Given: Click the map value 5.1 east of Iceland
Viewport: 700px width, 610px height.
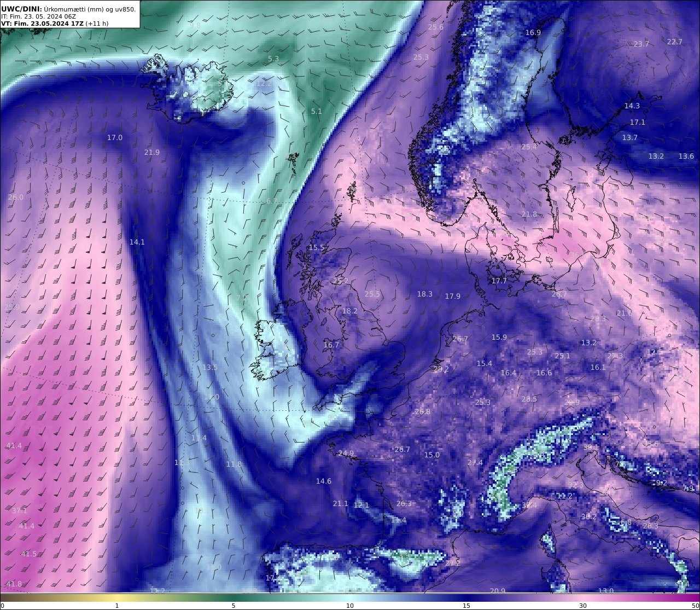Looking at the screenshot, I should pyautogui.click(x=317, y=112).
